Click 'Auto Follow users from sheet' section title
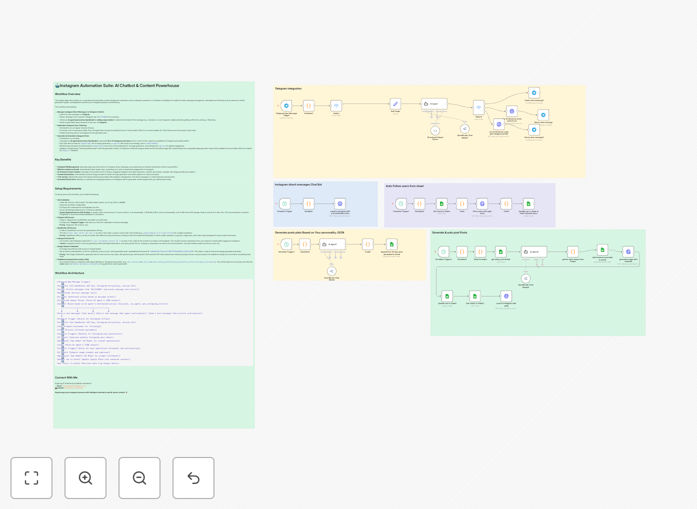 pyautogui.click(x=405, y=186)
